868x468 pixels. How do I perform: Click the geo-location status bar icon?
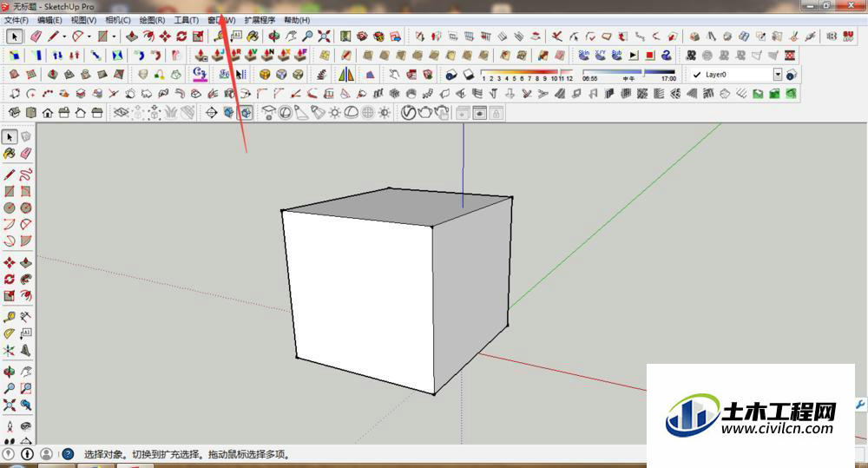click(9, 454)
